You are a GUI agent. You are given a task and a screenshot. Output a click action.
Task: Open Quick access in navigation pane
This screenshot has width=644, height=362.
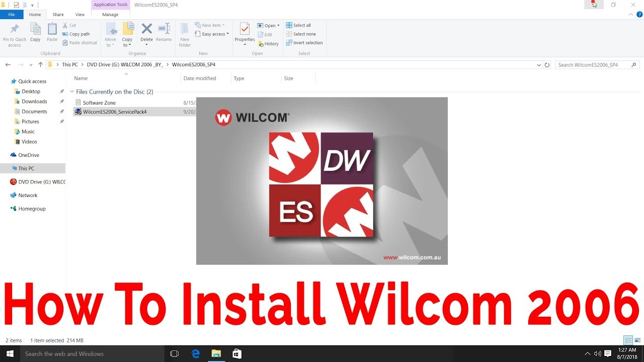[32, 81]
